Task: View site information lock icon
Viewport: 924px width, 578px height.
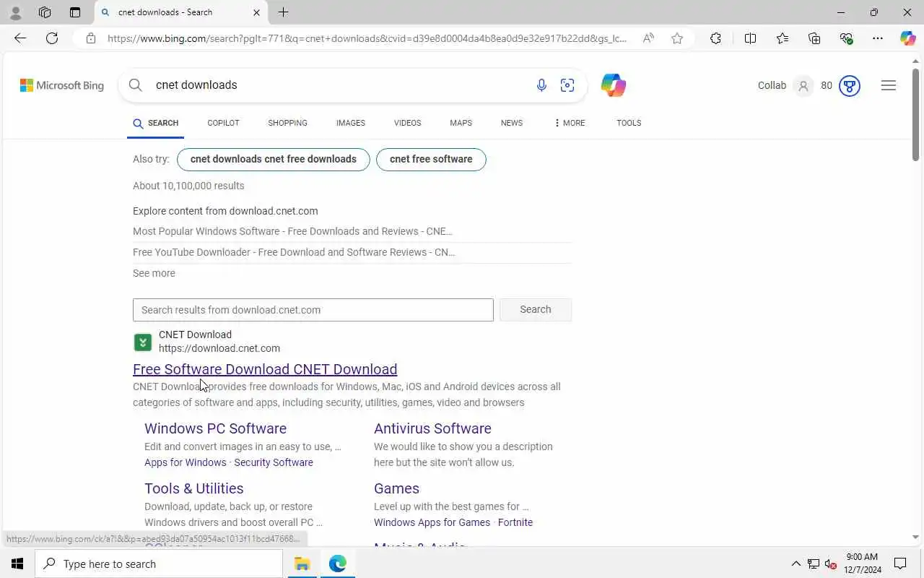Action: point(91,38)
